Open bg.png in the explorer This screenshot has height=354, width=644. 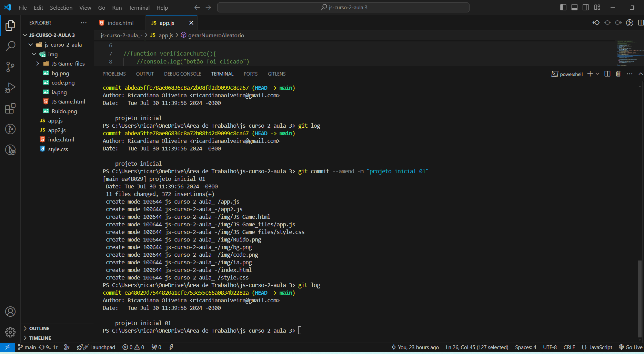pyautogui.click(x=57, y=73)
